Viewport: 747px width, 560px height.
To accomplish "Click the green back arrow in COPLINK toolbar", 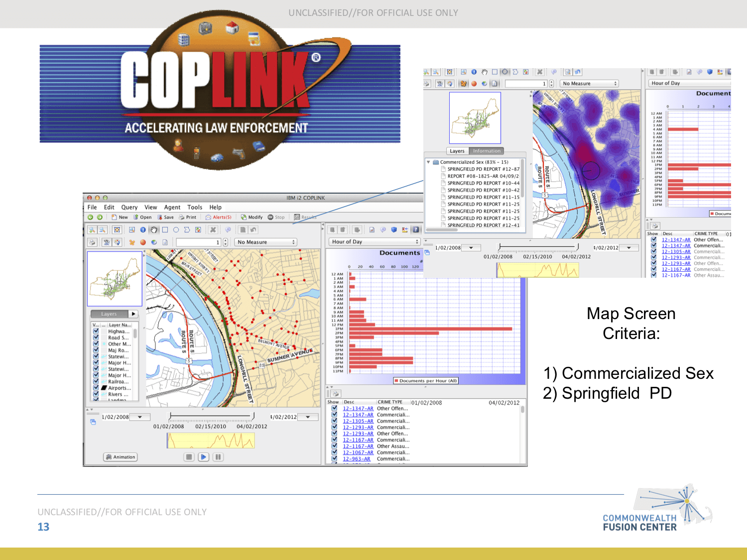I will coord(90,217).
